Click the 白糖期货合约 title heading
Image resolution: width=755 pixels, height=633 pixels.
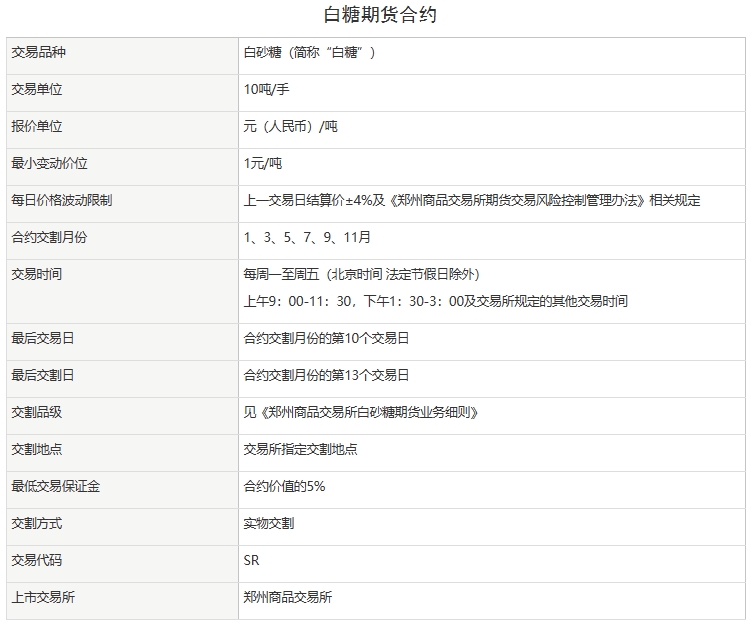pyautogui.click(x=380, y=15)
